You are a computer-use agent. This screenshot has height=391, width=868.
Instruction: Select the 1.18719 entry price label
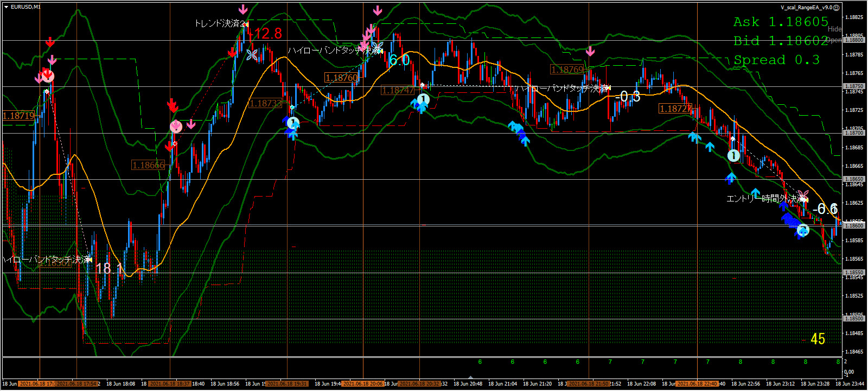(x=18, y=116)
